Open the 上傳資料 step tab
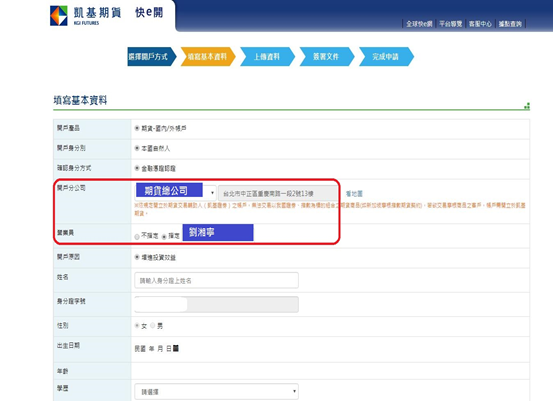 pyautogui.click(x=267, y=56)
